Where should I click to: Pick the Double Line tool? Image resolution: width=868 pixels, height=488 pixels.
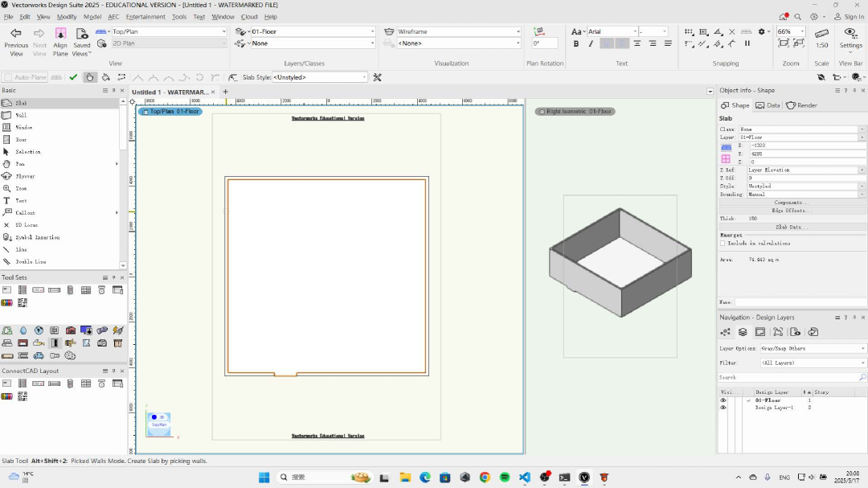click(31, 261)
